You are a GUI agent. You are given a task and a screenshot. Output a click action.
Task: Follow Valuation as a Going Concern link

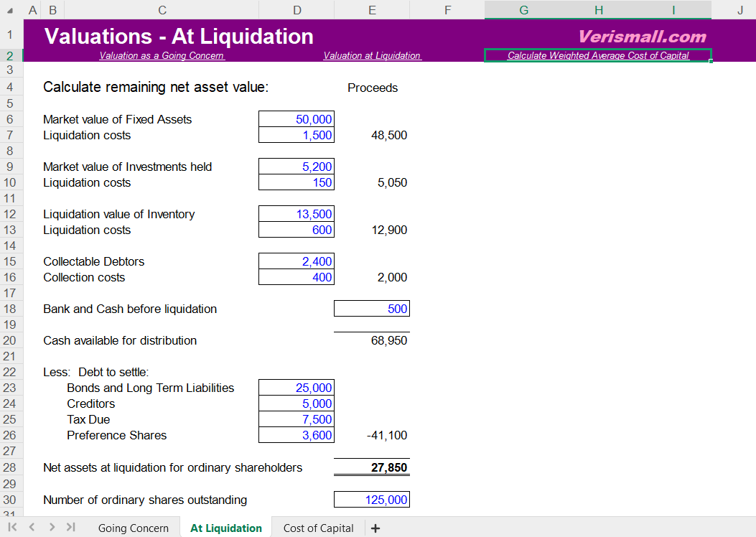pyautogui.click(x=162, y=56)
